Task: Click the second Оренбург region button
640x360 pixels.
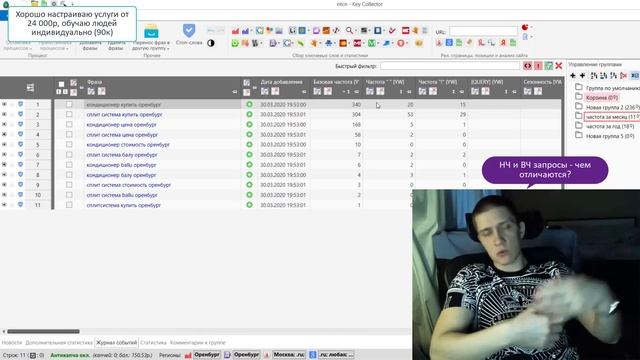Action: pyautogui.click(x=247, y=355)
